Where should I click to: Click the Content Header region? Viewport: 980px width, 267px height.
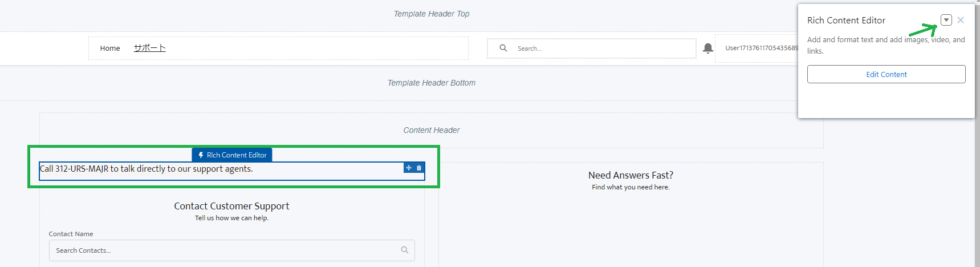click(x=432, y=130)
